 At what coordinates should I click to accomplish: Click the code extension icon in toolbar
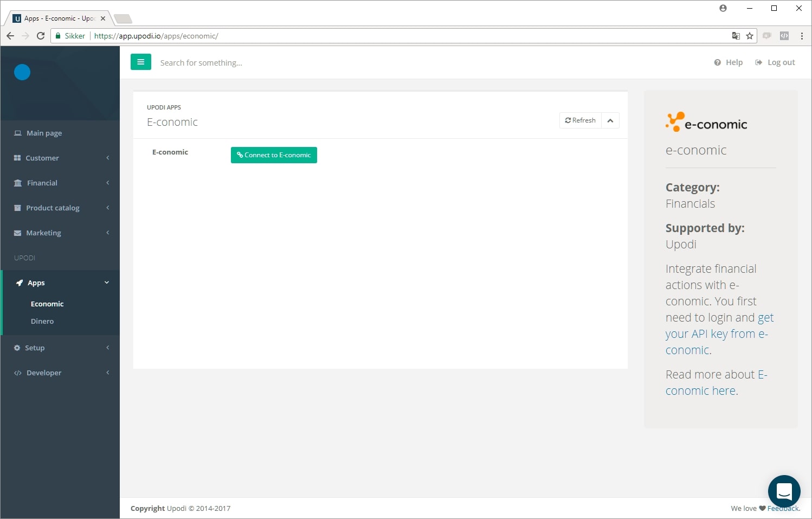pos(784,36)
